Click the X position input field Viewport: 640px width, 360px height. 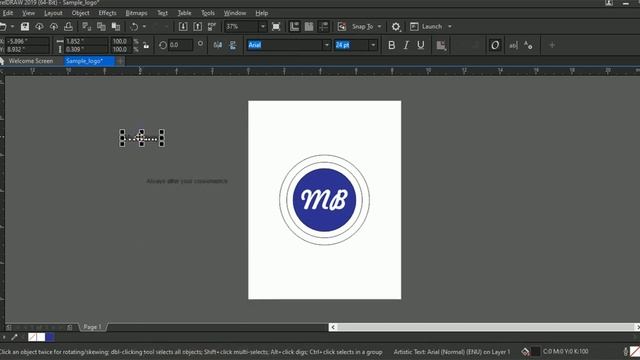point(27,41)
